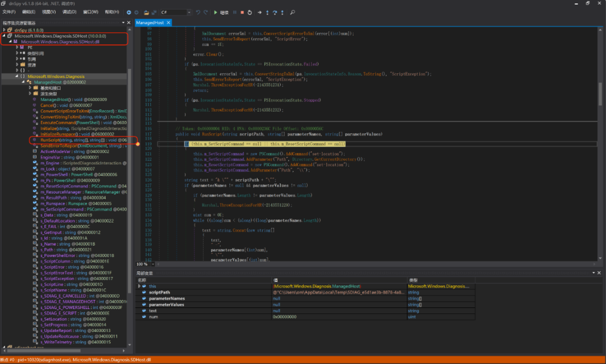
Task: Click the Pause (break all) icon
Action: click(x=235, y=12)
